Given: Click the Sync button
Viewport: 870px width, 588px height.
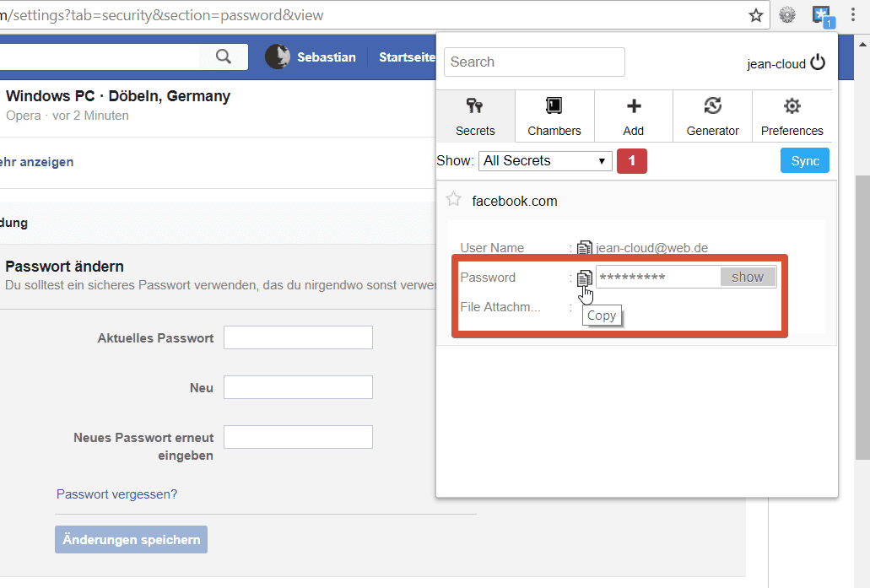Looking at the screenshot, I should [x=804, y=161].
